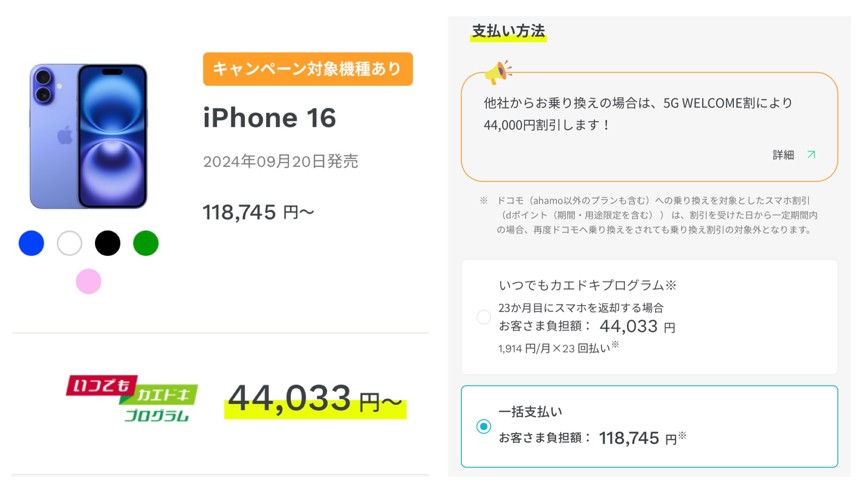Screen dimensions: 868x488
Task: Click the iPhone 16 product title
Action: tap(269, 118)
